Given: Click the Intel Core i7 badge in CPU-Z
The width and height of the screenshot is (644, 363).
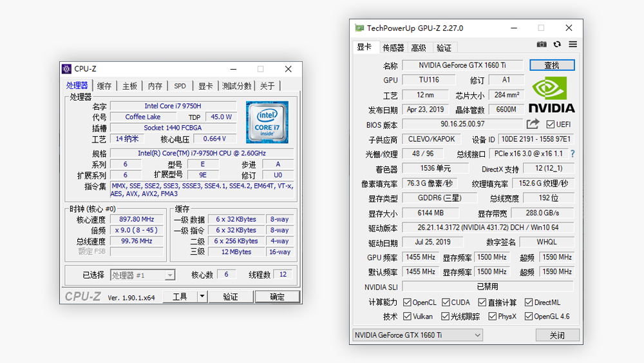Looking at the screenshot, I should click(267, 122).
